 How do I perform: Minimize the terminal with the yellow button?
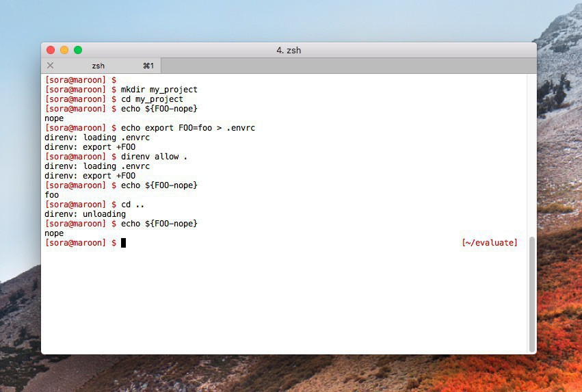(64, 50)
